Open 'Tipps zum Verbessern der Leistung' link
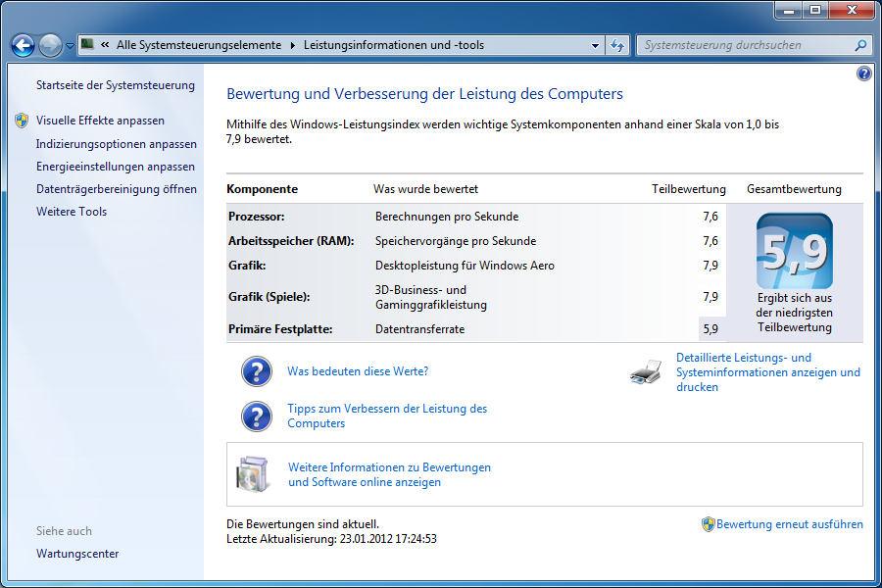The width and height of the screenshot is (882, 588). [x=387, y=416]
